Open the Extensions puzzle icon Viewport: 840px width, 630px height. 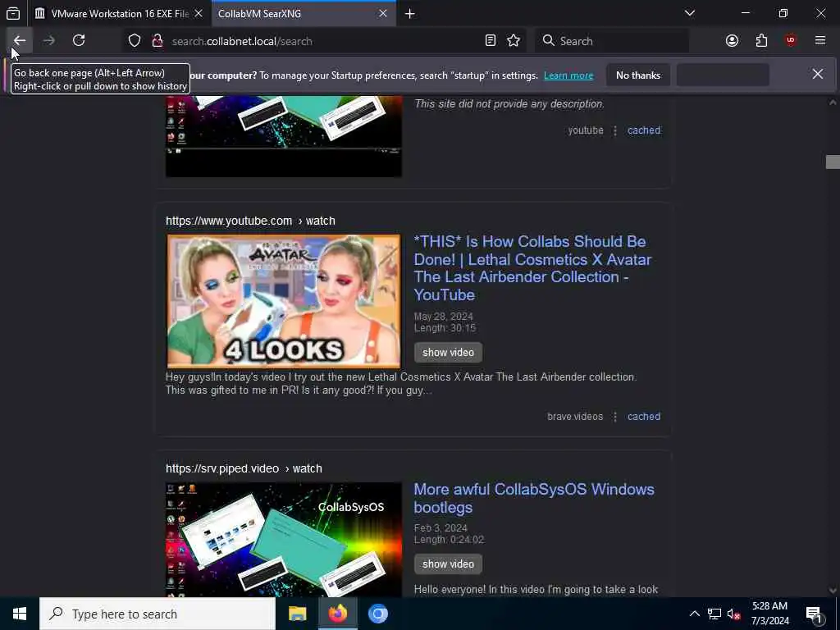(x=761, y=41)
